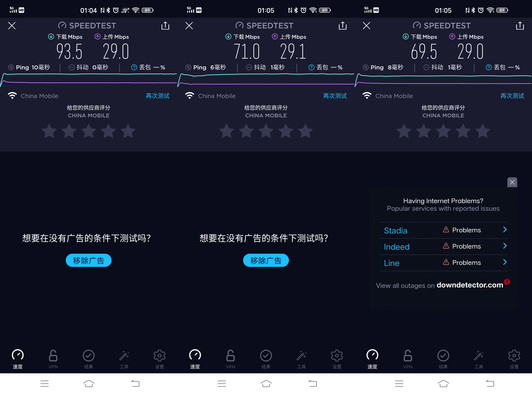Tap the 丢包 help question icon
Screen dimensions: 532x394
pyautogui.click(x=134, y=67)
